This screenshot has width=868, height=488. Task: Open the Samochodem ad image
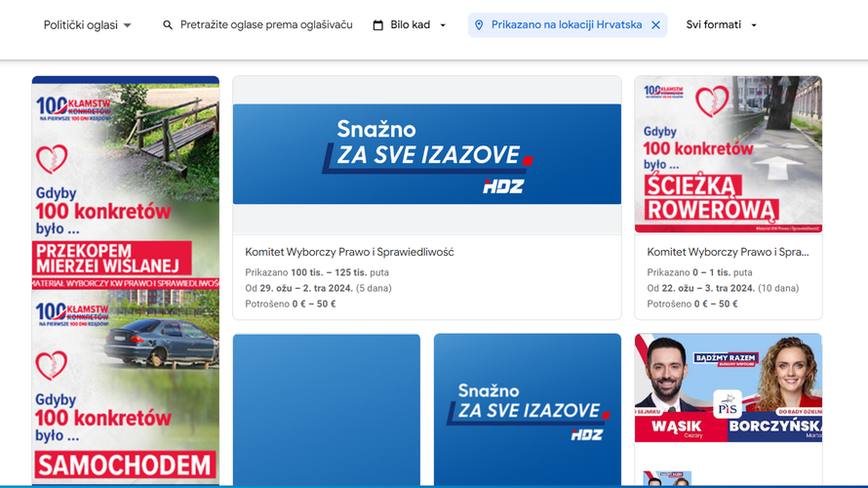126,387
